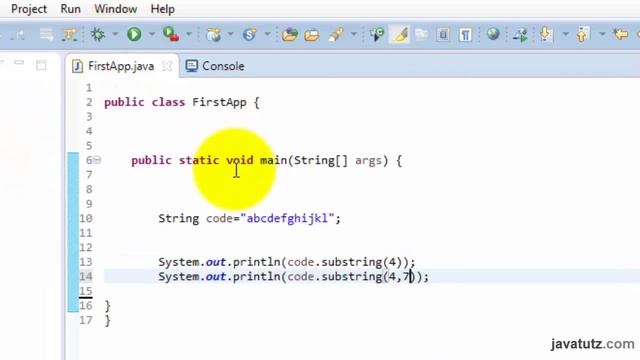Click the Open Type folder icon
The image size is (640, 360).
[x=290, y=35]
